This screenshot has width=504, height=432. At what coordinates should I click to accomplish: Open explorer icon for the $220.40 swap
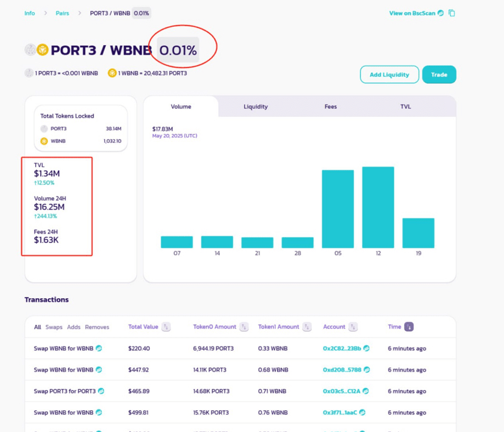click(99, 349)
